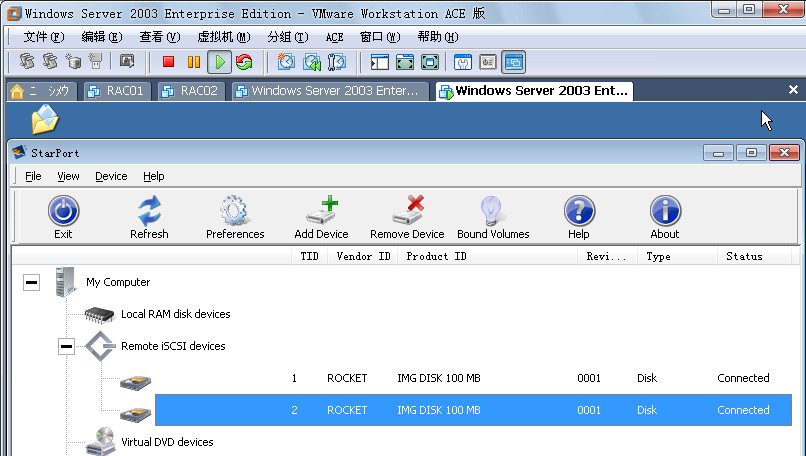The height and width of the screenshot is (456, 806).
Task: Switch to inactive Windows Server 2003 Enter... tab
Action: coord(329,92)
